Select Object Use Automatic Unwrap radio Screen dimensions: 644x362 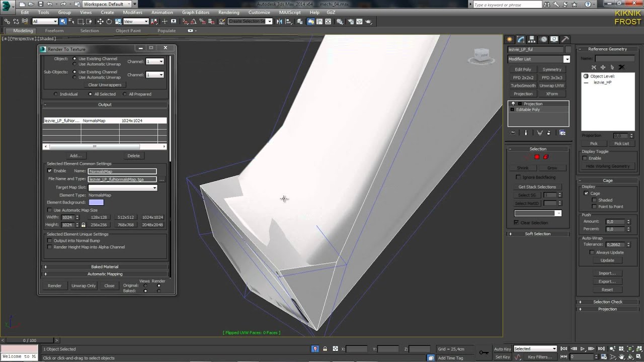(75, 64)
